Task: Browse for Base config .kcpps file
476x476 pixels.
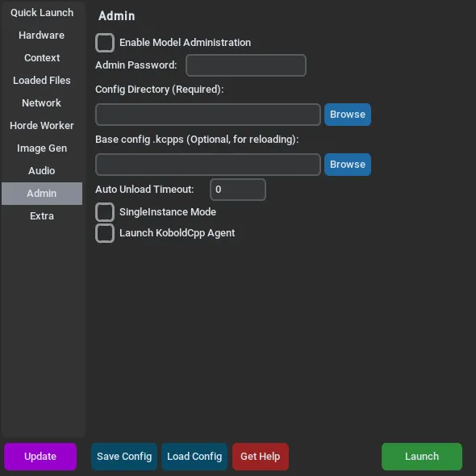Action: 348,165
